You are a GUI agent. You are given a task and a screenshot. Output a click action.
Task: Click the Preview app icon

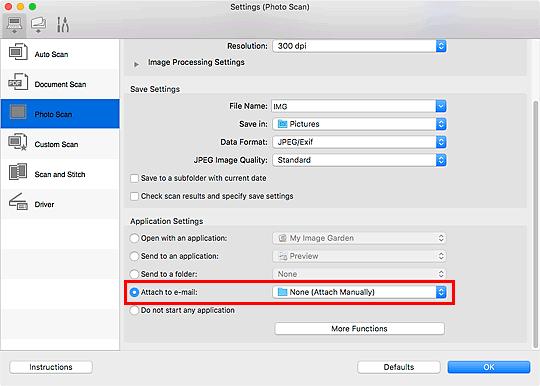pyautogui.click(x=282, y=256)
